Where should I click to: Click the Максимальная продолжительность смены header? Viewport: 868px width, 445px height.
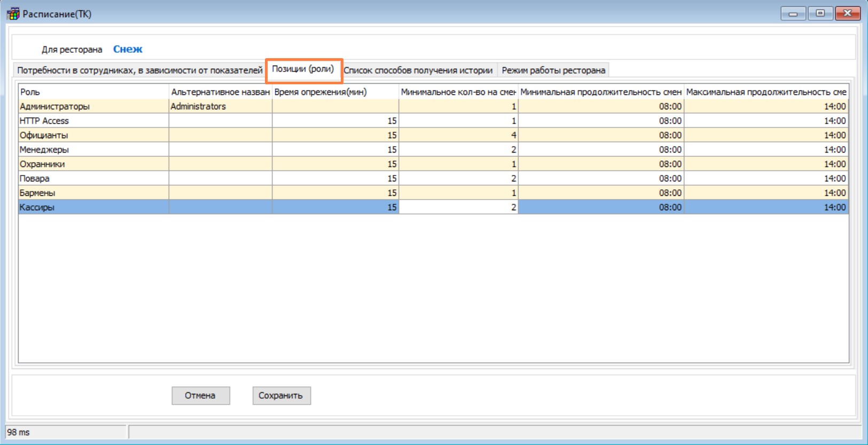767,92
